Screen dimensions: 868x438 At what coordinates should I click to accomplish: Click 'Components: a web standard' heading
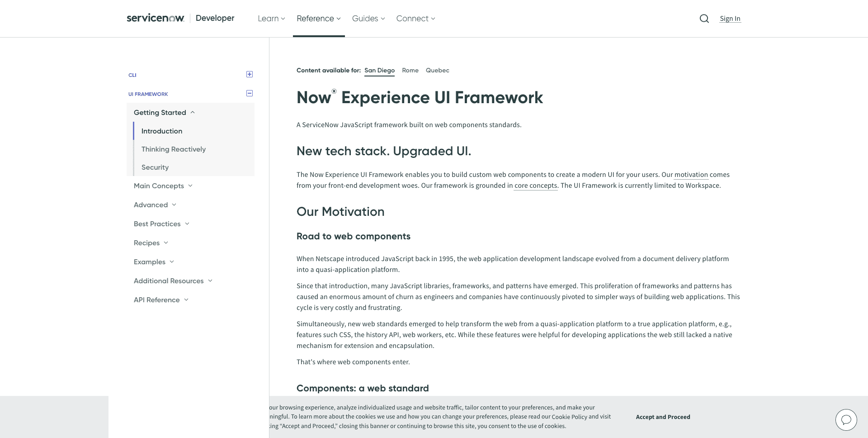(x=363, y=388)
